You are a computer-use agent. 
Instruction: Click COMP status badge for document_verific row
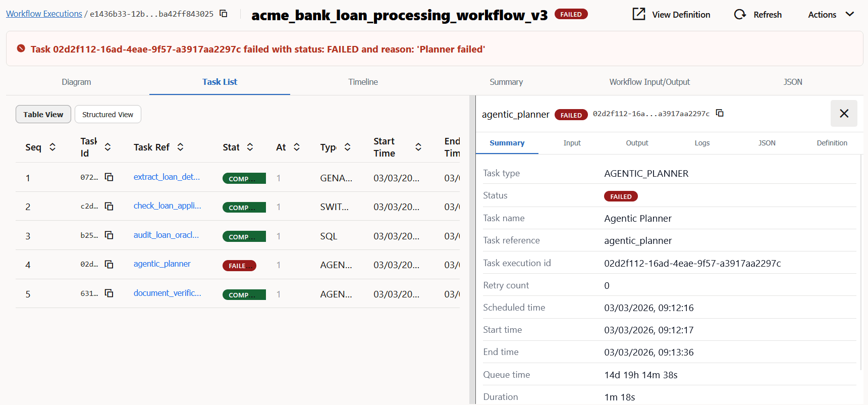[244, 294]
